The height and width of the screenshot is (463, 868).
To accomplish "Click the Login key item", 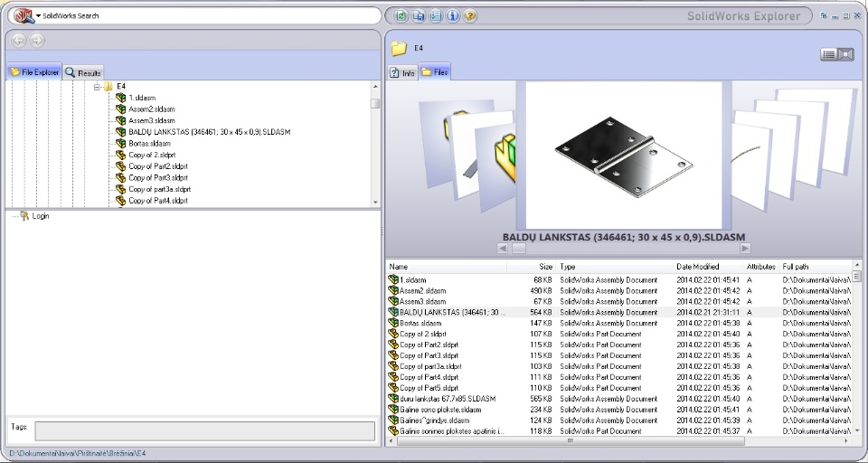I will point(35,216).
